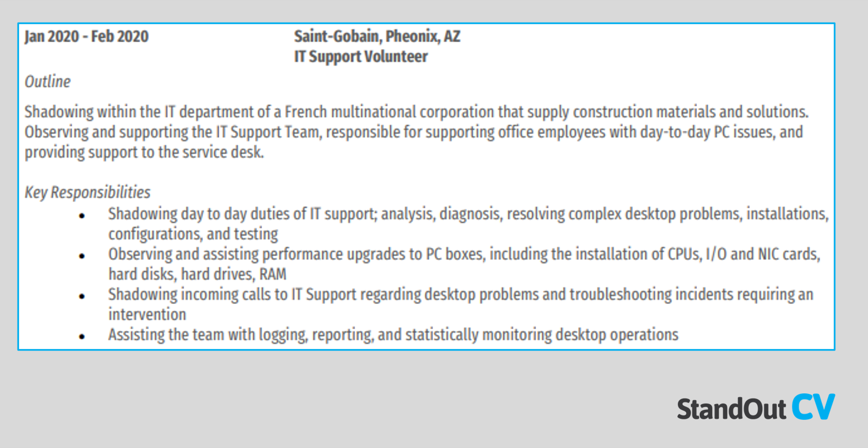Click the italic 'Outline' section heading
Image resolution: width=868 pixels, height=448 pixels.
[48, 82]
